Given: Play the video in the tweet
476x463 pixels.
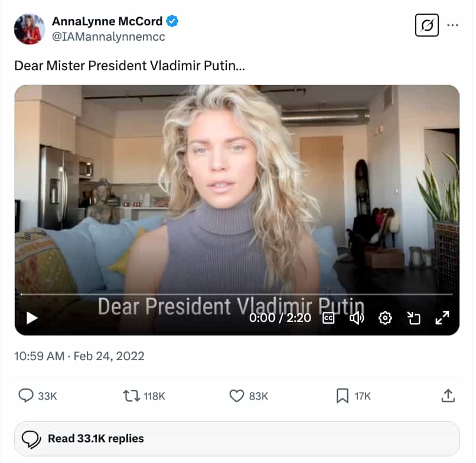Looking at the screenshot, I should [32, 318].
